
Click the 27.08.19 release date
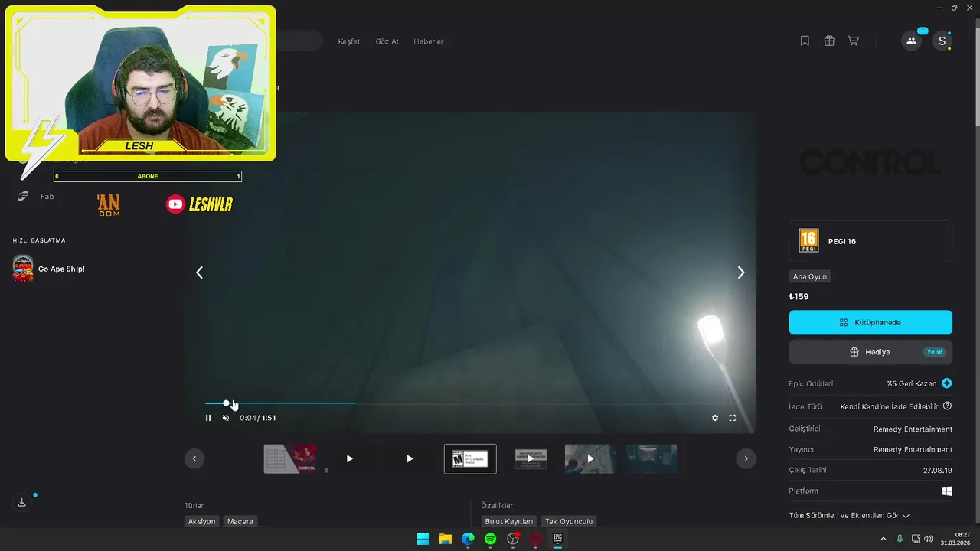(938, 470)
